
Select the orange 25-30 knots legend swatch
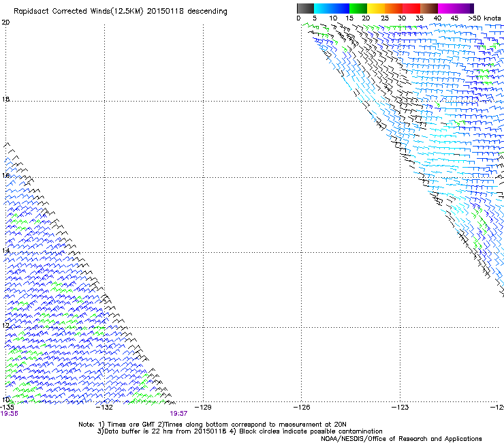click(x=394, y=8)
